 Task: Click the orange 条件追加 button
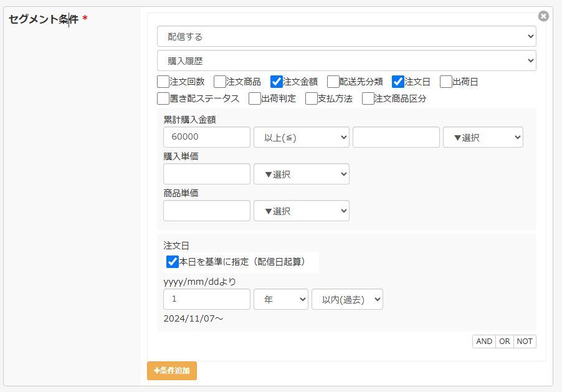click(x=172, y=371)
